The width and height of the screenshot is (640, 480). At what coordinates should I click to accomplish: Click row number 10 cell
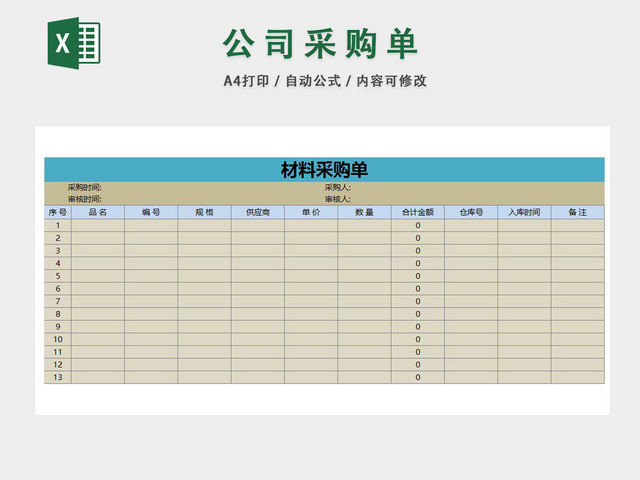58,339
